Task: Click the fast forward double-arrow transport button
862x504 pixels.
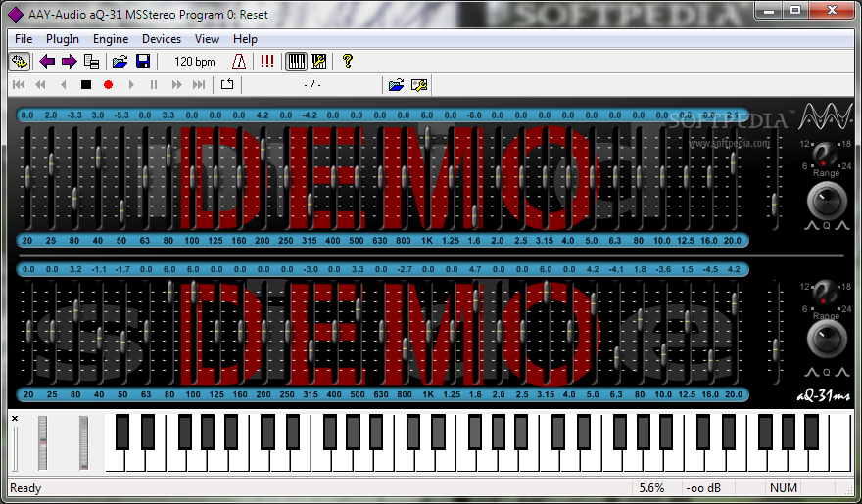Action: [176, 84]
